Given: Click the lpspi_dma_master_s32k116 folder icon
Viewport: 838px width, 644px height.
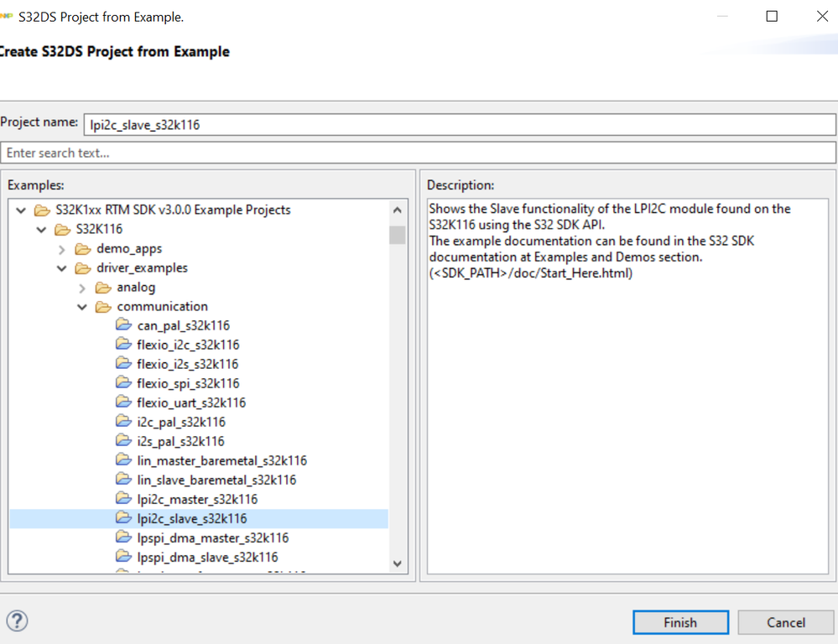Looking at the screenshot, I should click(123, 538).
